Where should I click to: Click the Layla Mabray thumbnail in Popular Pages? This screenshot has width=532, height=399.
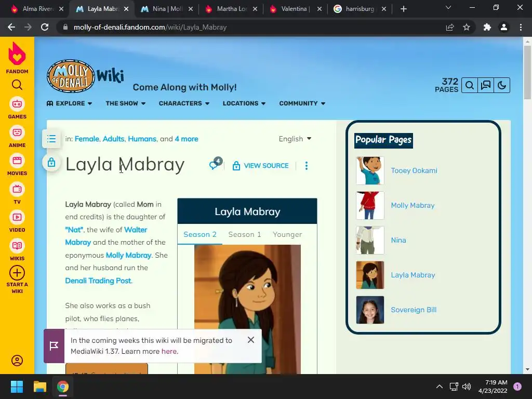[x=370, y=275]
